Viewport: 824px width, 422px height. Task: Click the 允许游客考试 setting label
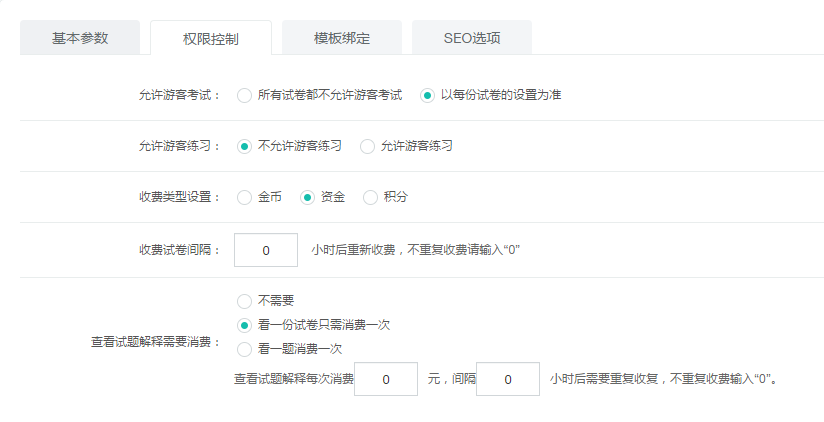point(180,96)
